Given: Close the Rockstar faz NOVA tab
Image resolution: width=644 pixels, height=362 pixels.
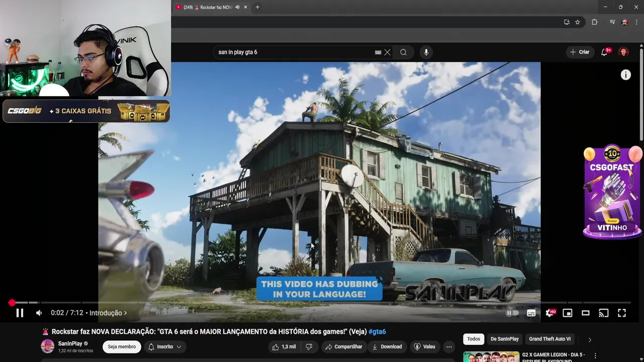Looking at the screenshot, I should [x=246, y=7].
